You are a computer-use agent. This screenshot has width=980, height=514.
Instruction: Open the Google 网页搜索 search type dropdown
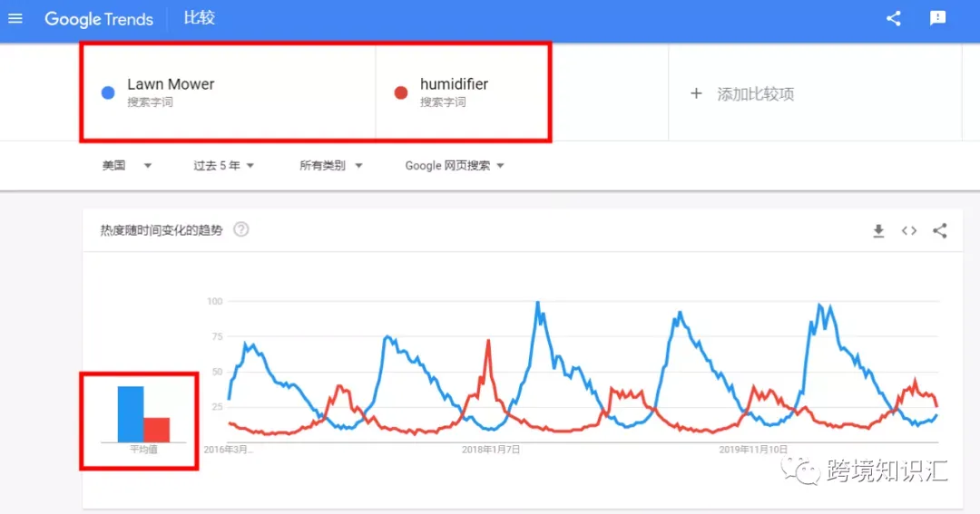click(x=455, y=166)
